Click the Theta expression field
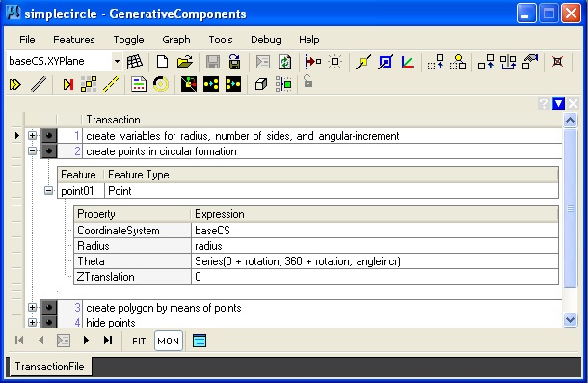Viewport: 588px width, 383px height. (x=375, y=261)
